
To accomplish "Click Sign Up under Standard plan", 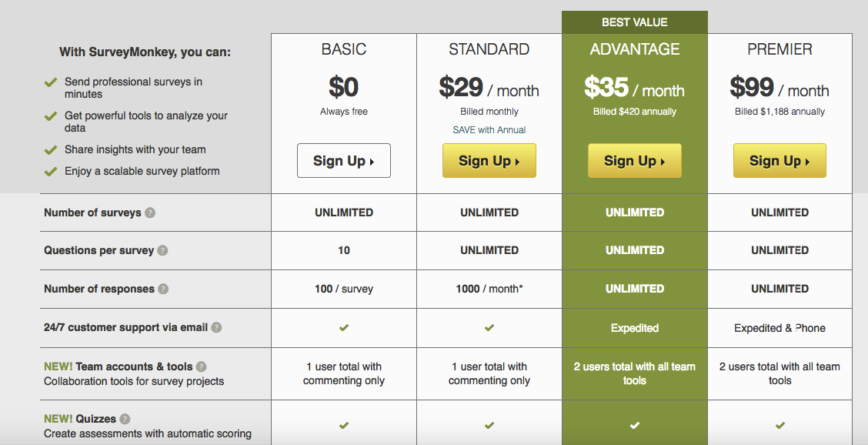I will tap(489, 161).
